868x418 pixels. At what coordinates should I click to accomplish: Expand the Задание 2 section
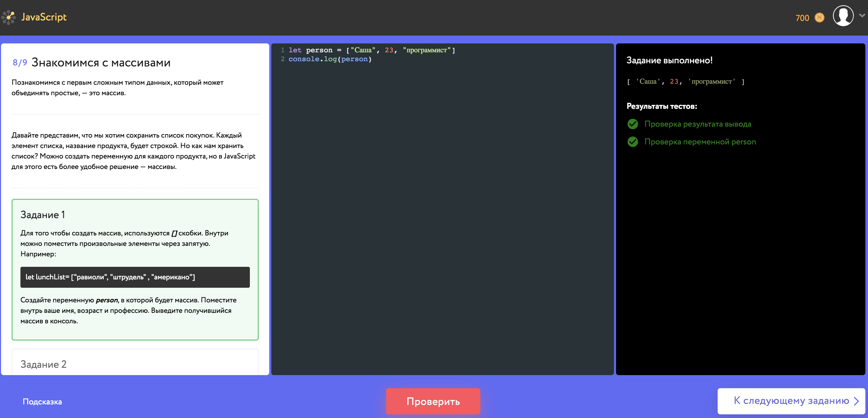[43, 364]
